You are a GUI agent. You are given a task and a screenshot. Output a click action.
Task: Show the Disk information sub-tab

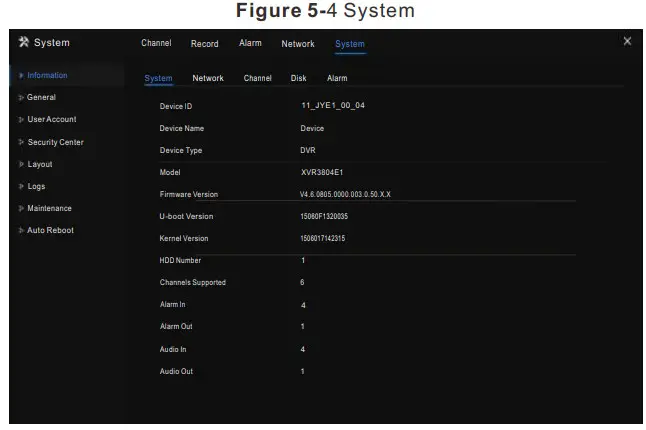pyautogui.click(x=298, y=78)
